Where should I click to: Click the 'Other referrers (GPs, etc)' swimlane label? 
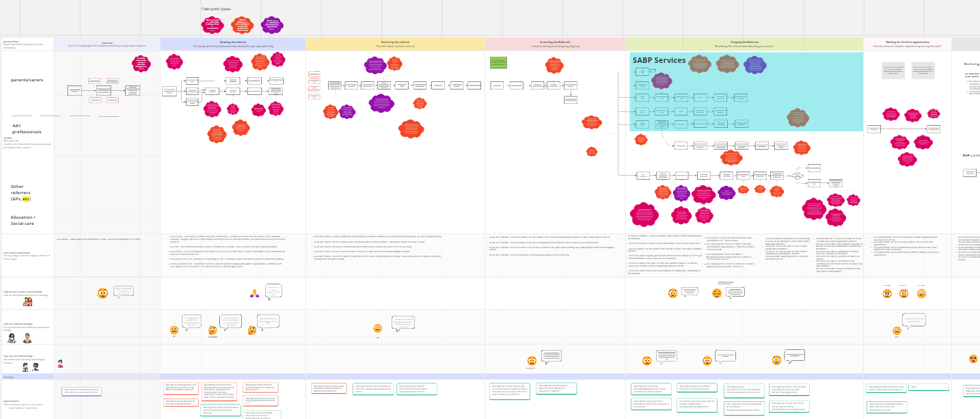point(23,193)
